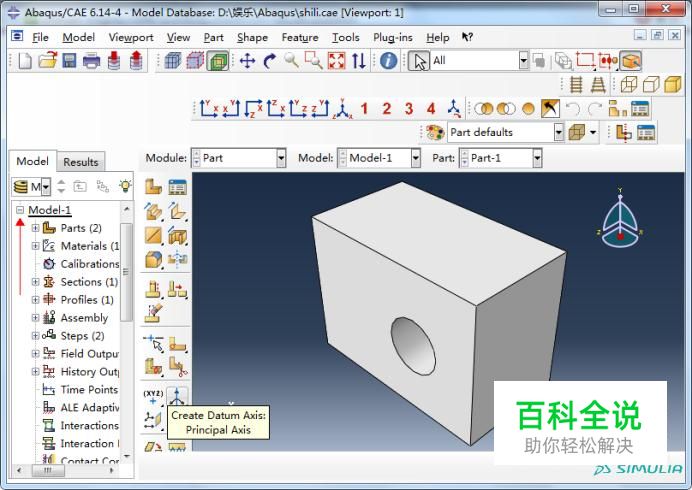The height and width of the screenshot is (490, 692).
Task: Switch to the Results tab
Action: pos(81,162)
